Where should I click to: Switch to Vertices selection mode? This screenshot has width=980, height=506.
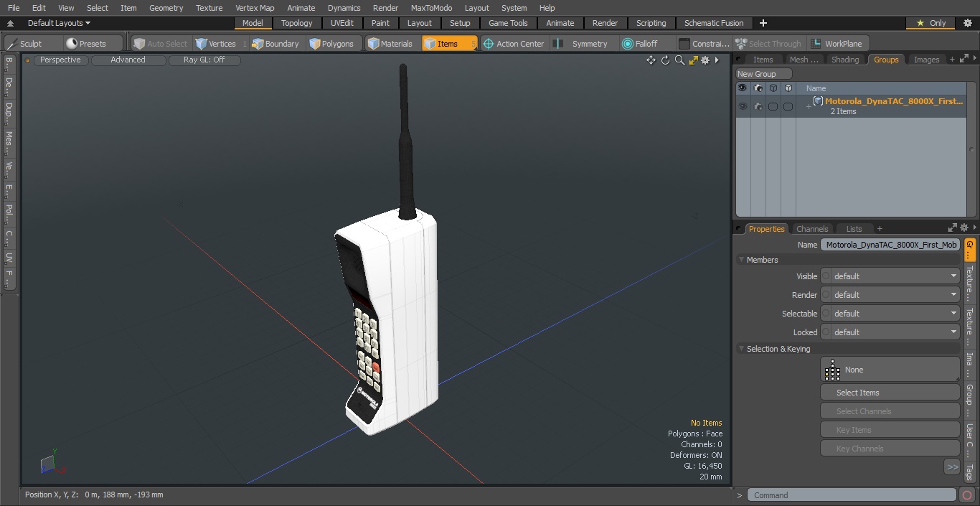[215, 44]
